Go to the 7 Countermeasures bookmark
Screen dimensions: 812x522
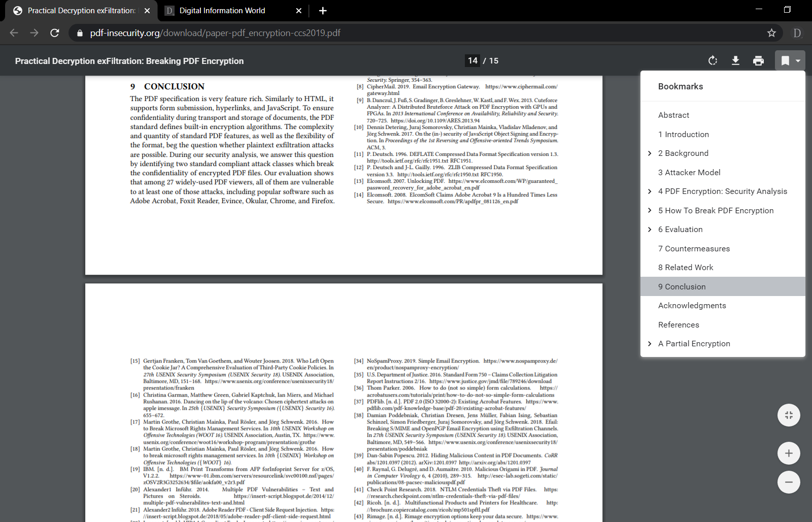[x=694, y=248]
